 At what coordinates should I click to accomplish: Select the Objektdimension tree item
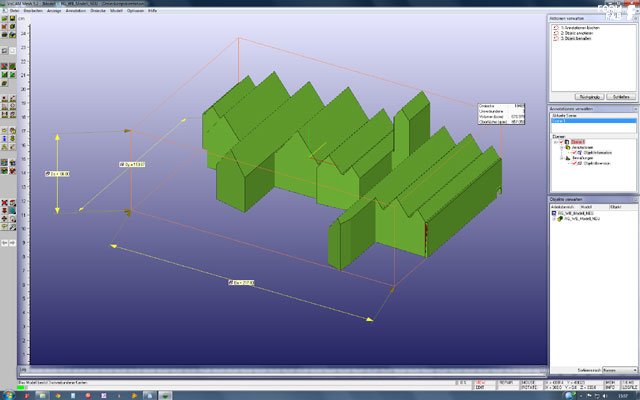point(597,163)
